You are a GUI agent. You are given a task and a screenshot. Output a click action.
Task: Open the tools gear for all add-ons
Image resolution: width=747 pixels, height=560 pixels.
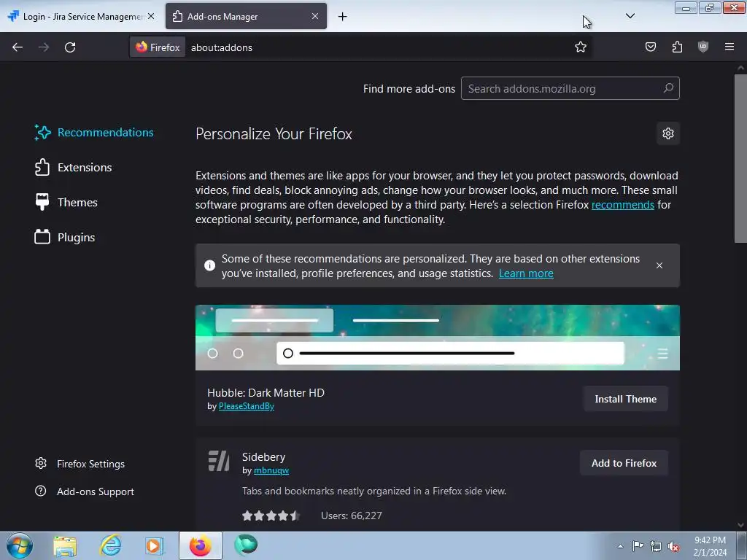tap(668, 133)
